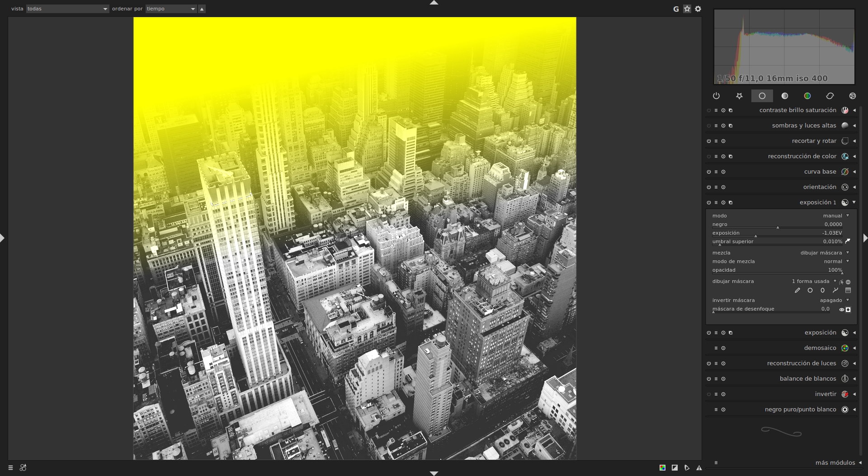Open preferences gear icon
Screen dimensions: 868x476
[x=698, y=9]
